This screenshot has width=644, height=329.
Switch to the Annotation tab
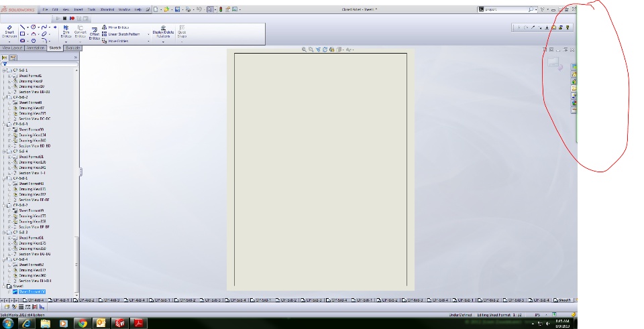36,48
